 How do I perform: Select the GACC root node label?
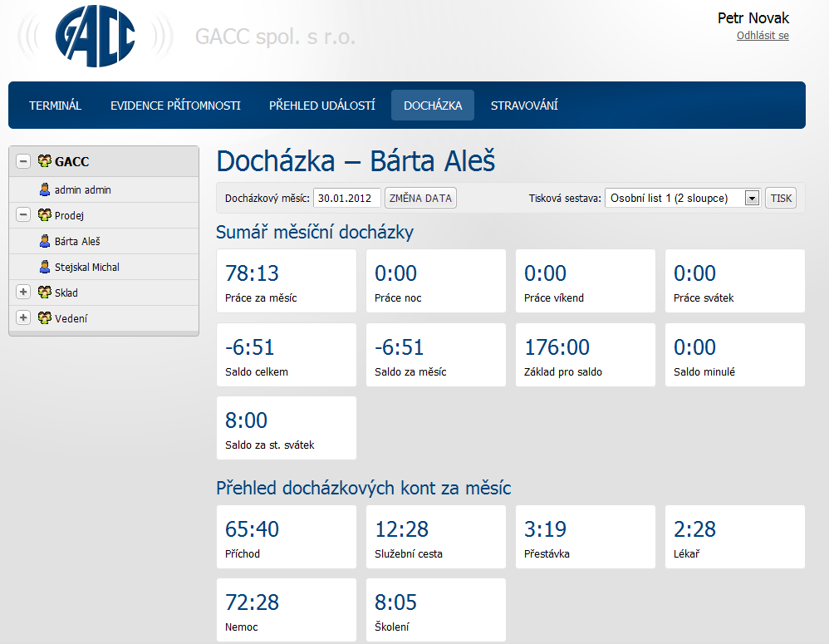pyautogui.click(x=72, y=162)
